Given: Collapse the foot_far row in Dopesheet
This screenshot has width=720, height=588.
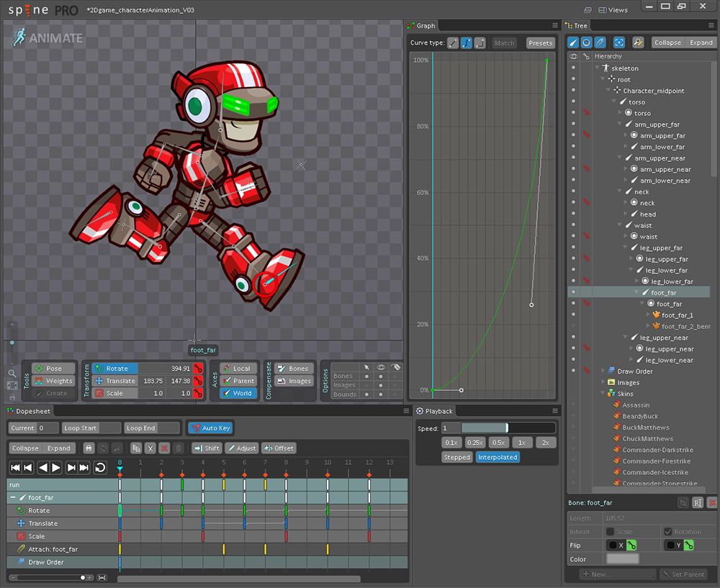Looking at the screenshot, I should tap(12, 498).
